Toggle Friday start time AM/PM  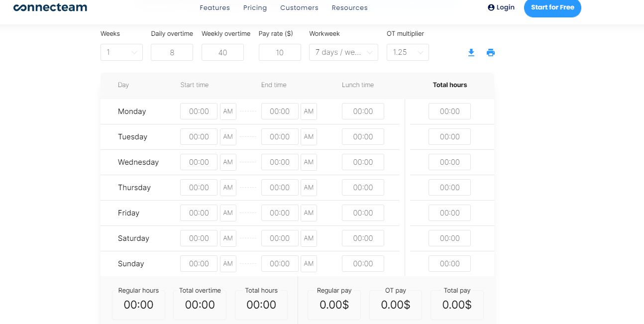(x=228, y=213)
